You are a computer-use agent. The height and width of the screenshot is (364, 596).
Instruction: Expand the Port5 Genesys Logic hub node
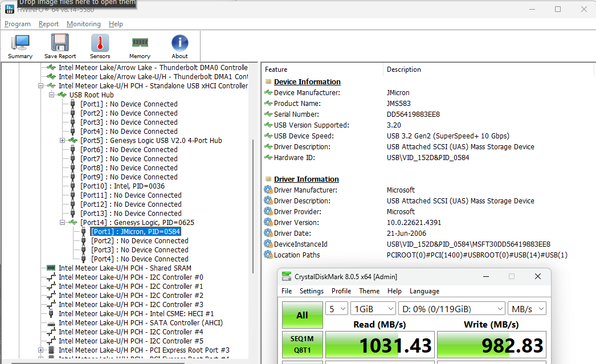click(x=62, y=141)
